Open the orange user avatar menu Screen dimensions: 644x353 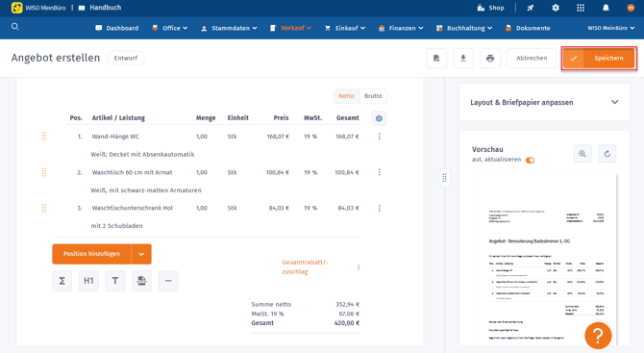(x=631, y=8)
